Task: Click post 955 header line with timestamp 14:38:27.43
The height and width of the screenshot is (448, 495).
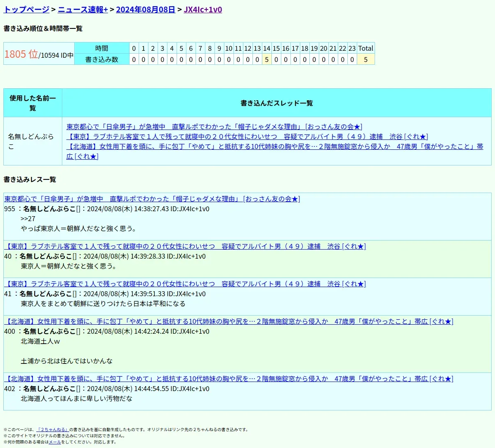Action: pyautogui.click(x=107, y=209)
